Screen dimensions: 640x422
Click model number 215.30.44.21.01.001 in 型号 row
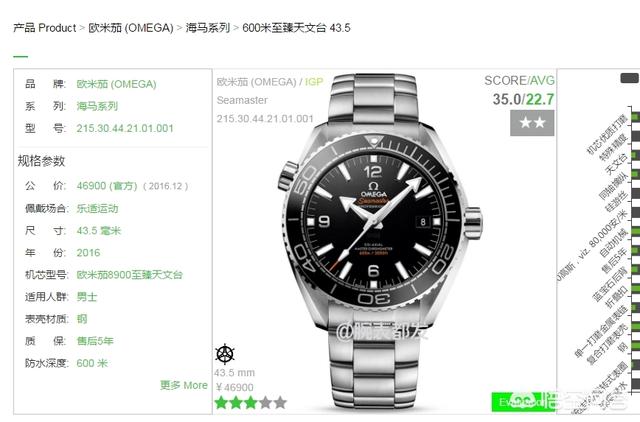click(125, 128)
